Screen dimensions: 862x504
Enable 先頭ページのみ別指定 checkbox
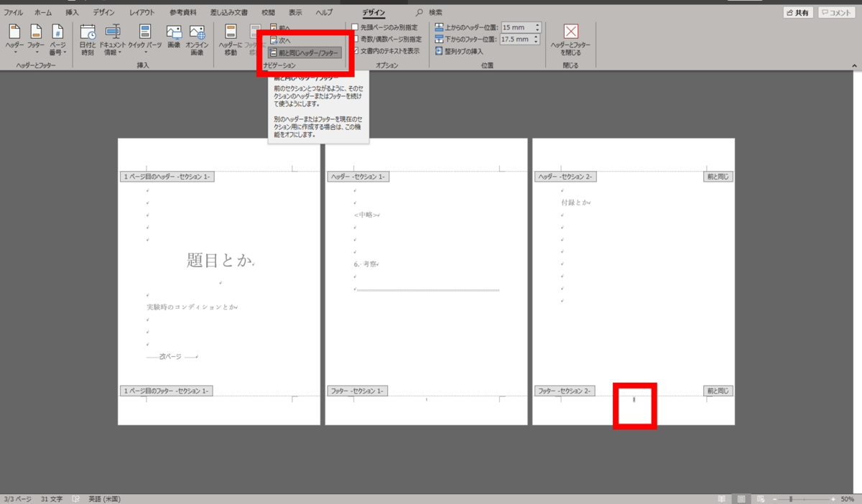[384, 28]
